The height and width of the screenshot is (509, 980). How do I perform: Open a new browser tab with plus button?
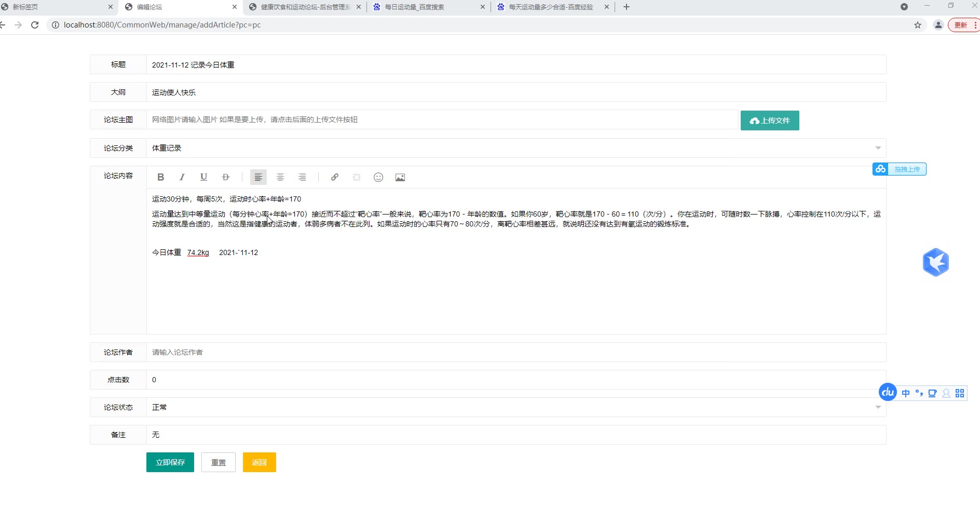(x=627, y=7)
